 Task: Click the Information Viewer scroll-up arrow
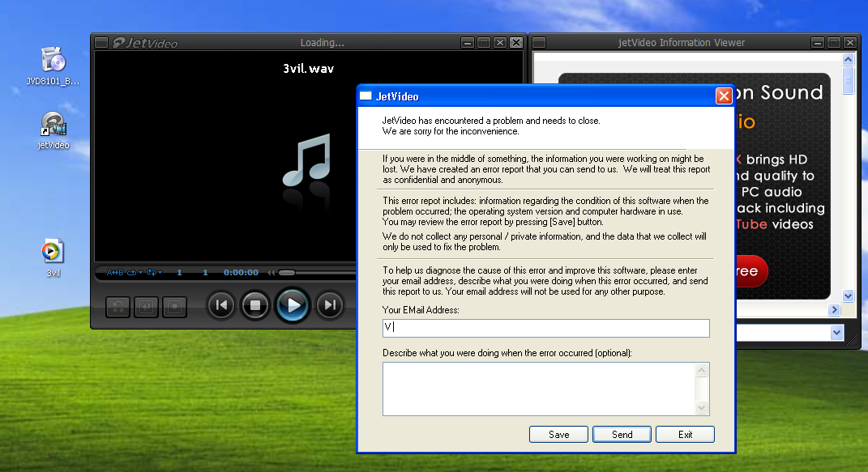click(848, 59)
